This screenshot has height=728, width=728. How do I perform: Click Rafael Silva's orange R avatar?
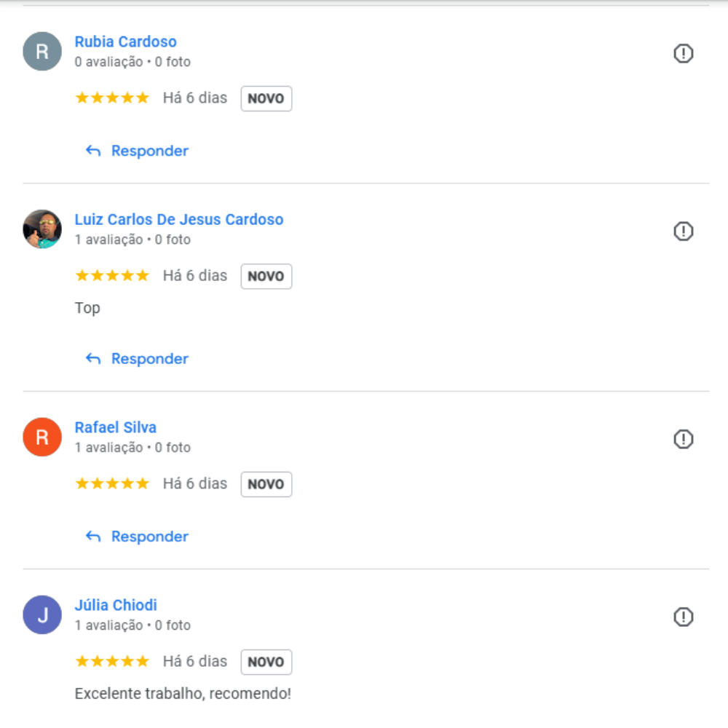tap(42, 437)
